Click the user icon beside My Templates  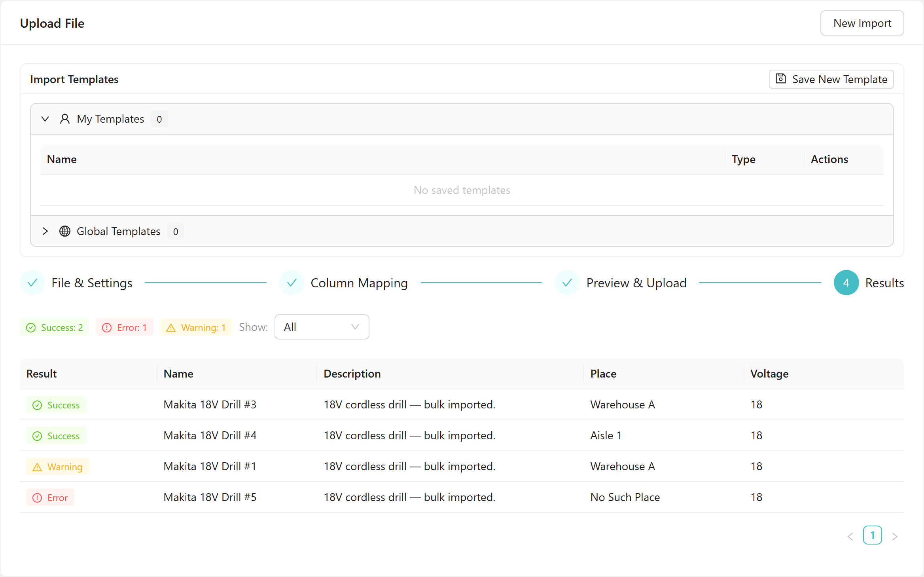65,119
